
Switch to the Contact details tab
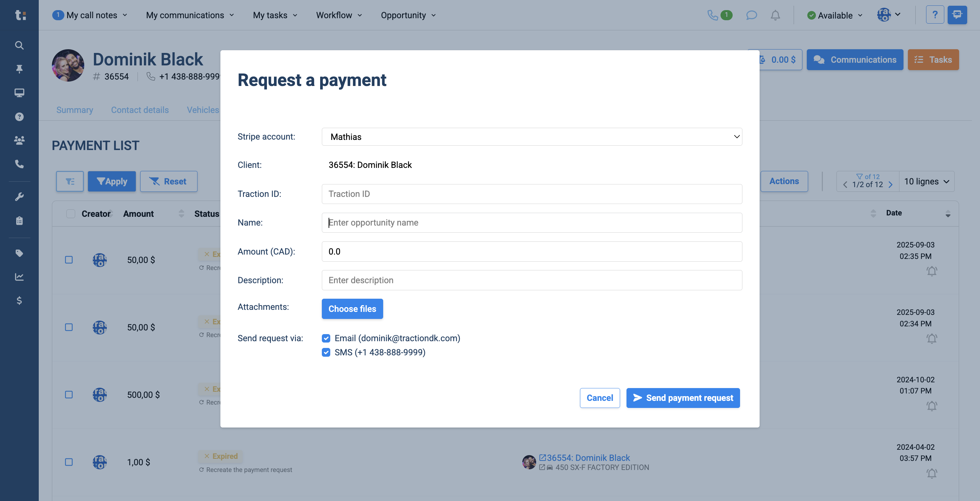(140, 110)
